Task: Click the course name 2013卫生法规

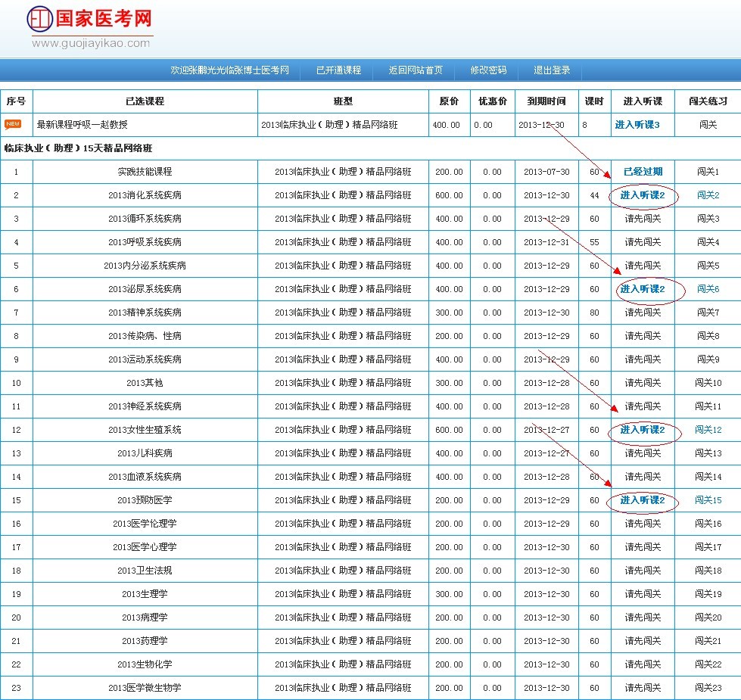Action: (145, 571)
